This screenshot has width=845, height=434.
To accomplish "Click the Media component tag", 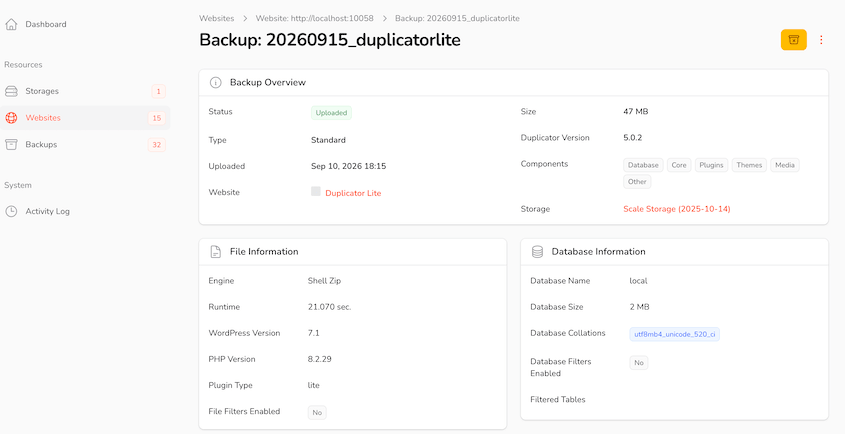I will [x=785, y=165].
